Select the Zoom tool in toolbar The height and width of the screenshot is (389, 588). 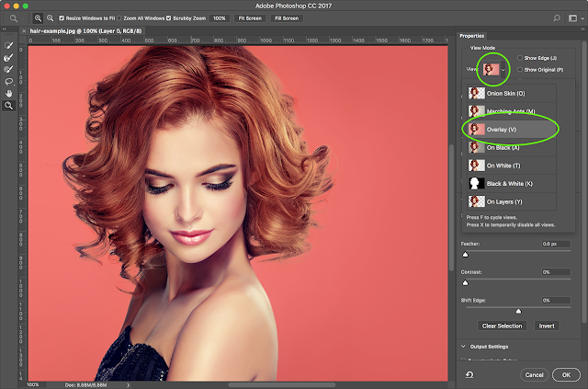tap(9, 106)
